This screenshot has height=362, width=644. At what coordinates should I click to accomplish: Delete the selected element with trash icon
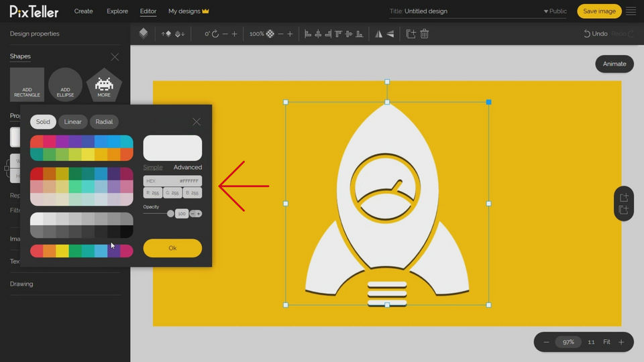click(x=424, y=34)
